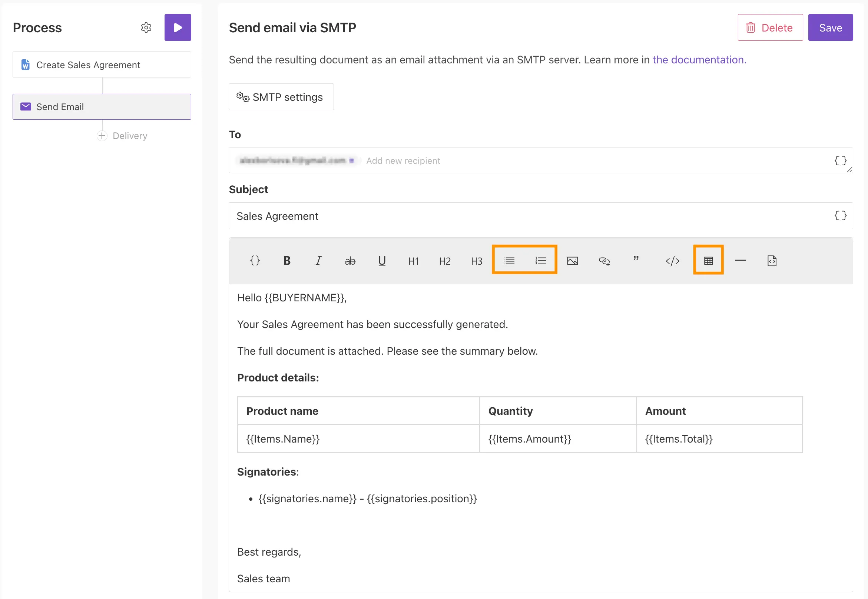Apply Heading 2 style
The width and height of the screenshot is (868, 599).
click(445, 261)
